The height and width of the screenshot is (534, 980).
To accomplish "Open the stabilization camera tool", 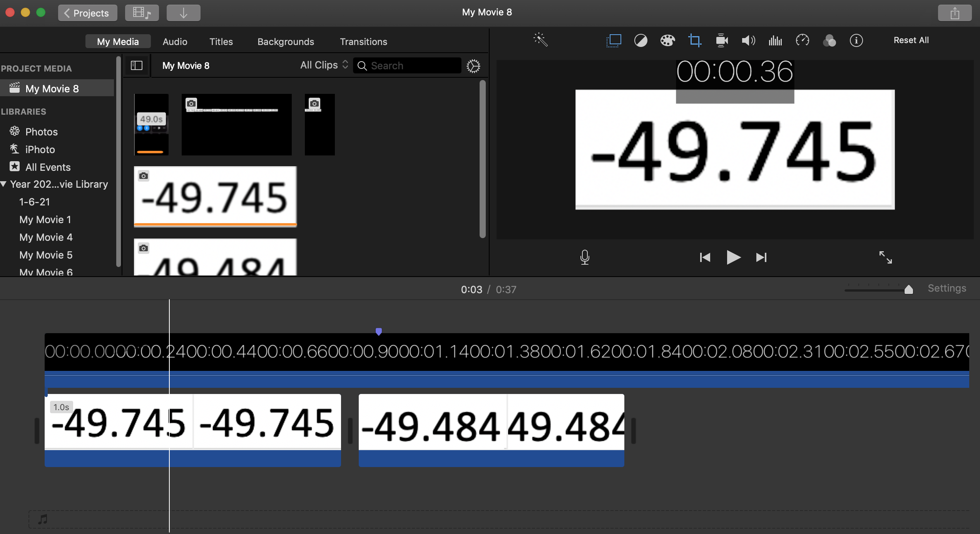I will [722, 40].
